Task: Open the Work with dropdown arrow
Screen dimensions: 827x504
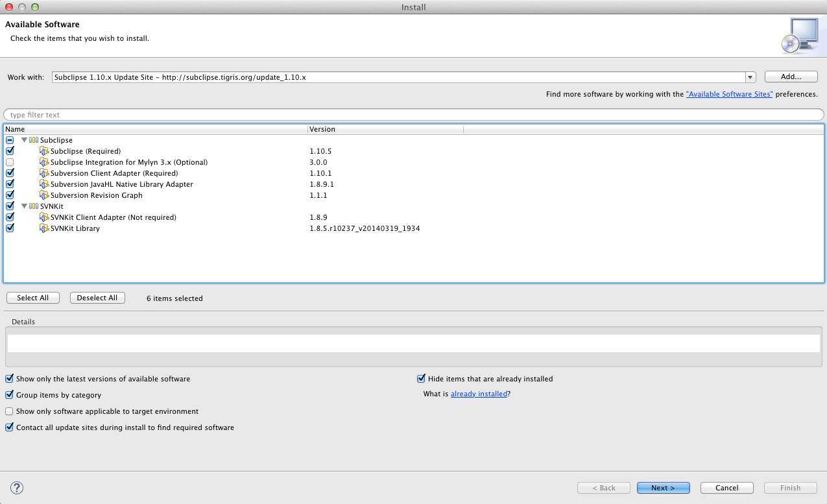Action: tap(750, 77)
